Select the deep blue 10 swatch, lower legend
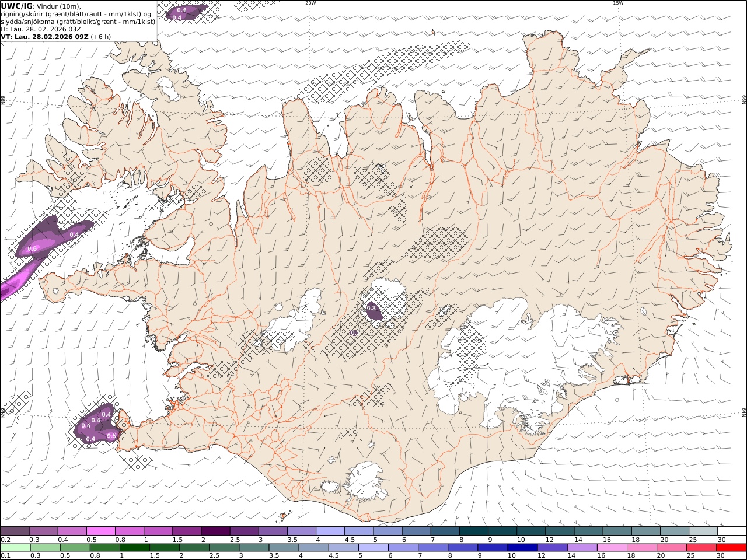Image resolution: width=747 pixels, height=560 pixels. click(522, 548)
